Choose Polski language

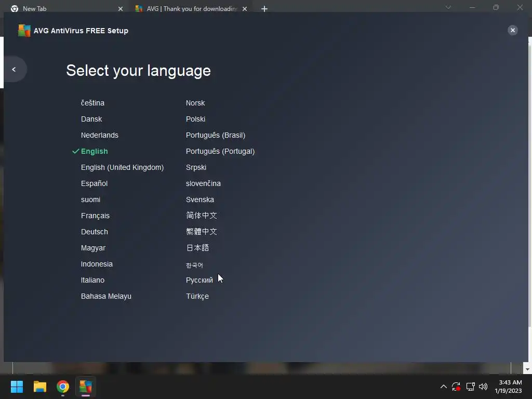tap(195, 119)
